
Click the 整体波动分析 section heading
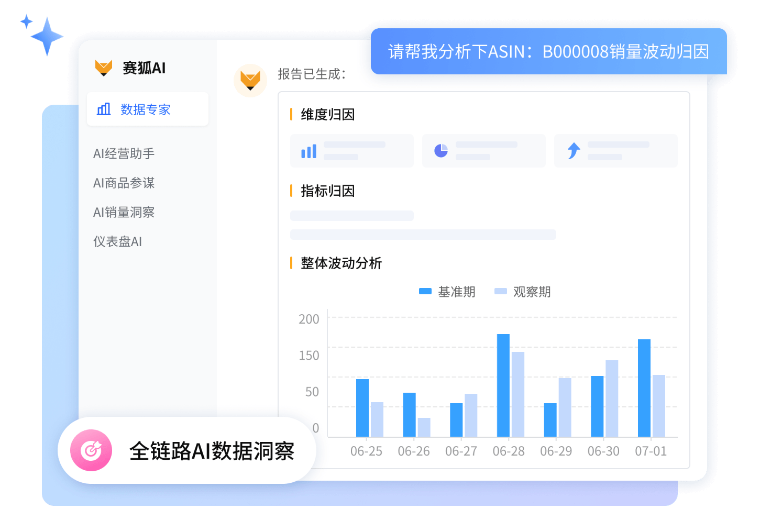coord(342,263)
